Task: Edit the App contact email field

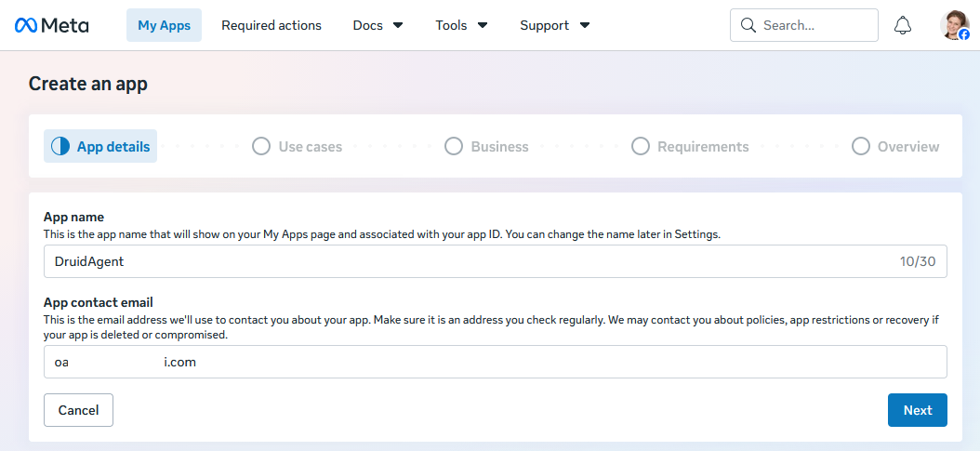Action: point(495,362)
